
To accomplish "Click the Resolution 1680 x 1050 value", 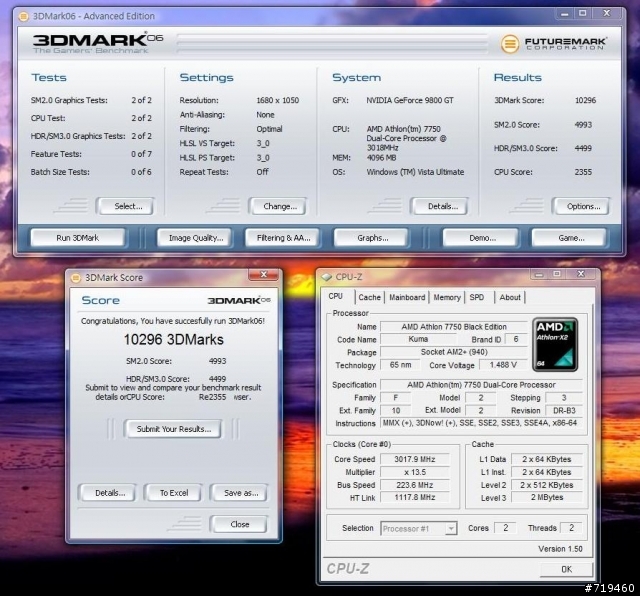I will (x=278, y=100).
